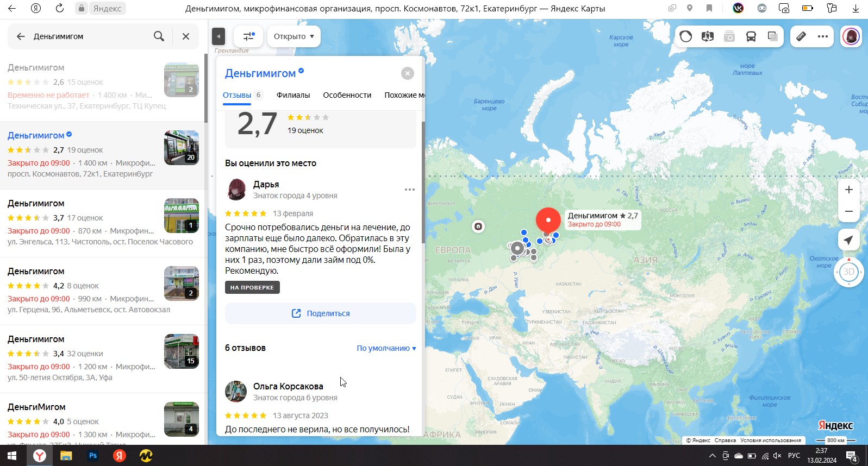Viewport: 868px width, 466px height.
Task: Show hidden tray icons chevron
Action: tap(713, 456)
